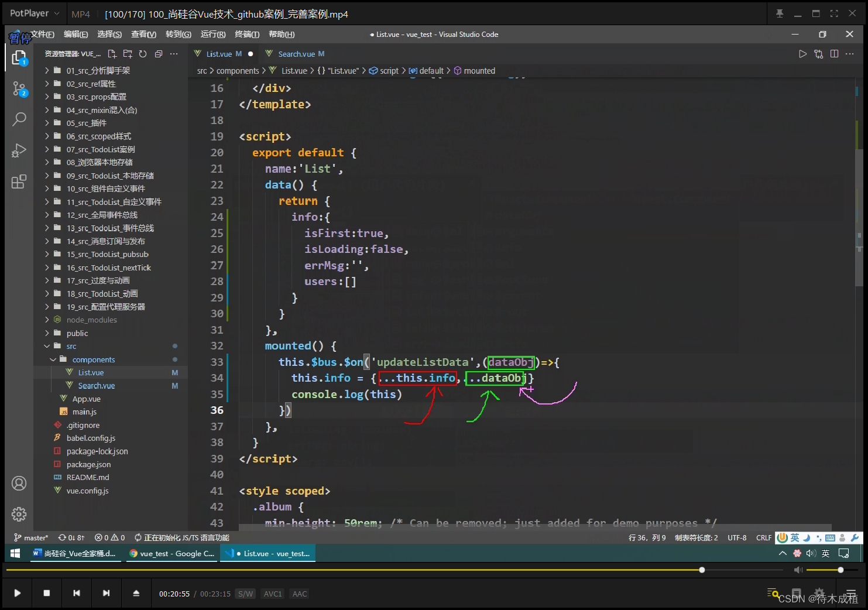Click the Run (play) icon in editor toolbar
The height and width of the screenshot is (610, 868).
pyautogui.click(x=802, y=54)
